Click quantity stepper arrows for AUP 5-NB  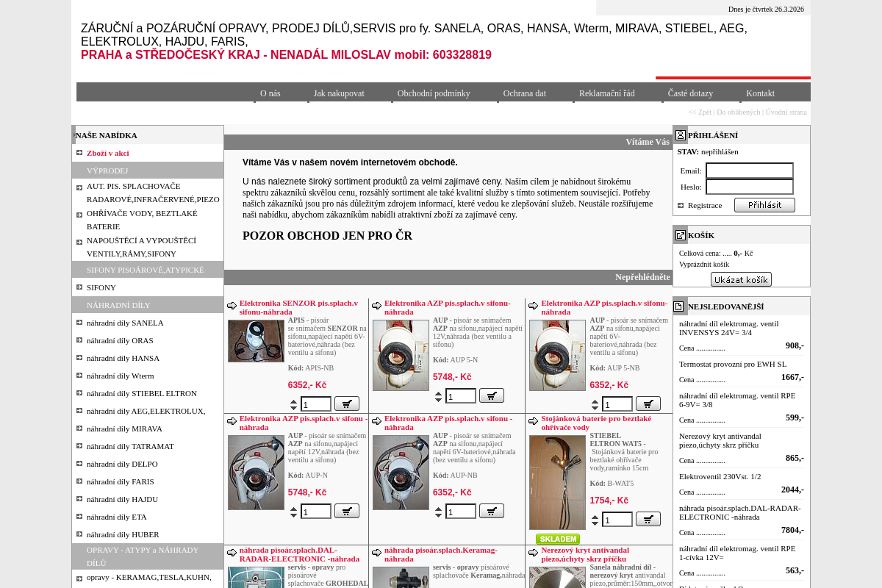[595, 404]
